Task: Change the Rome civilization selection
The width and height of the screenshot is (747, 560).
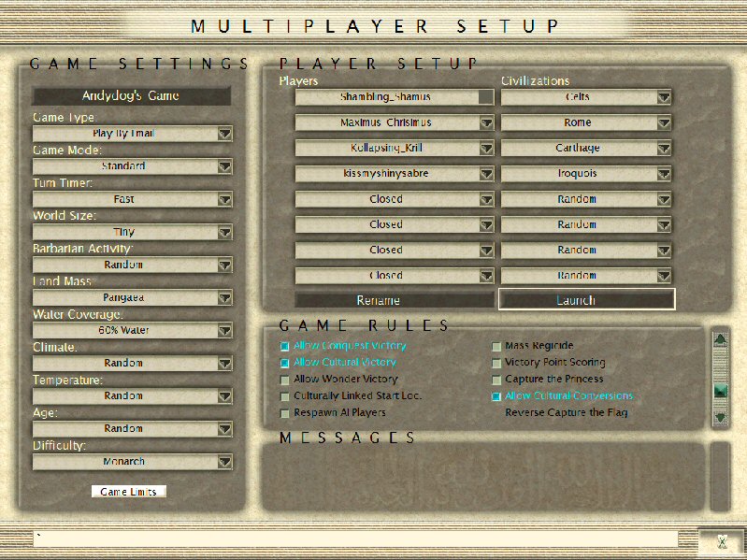Action: click(663, 122)
